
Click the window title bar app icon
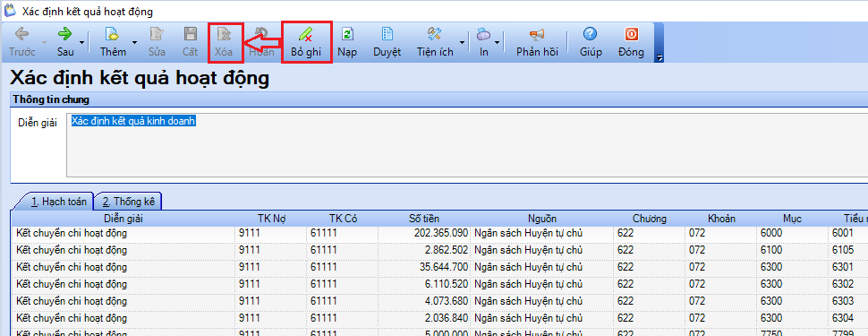10,11
